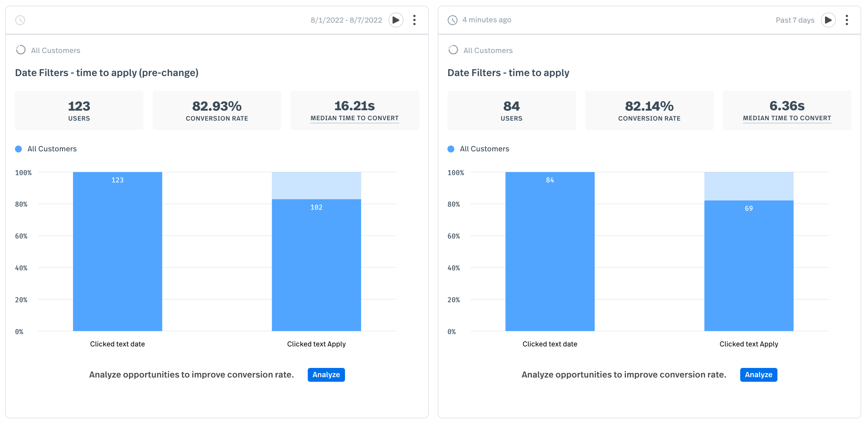868x424 pixels.
Task: Toggle All Customers legend dot on right chart
Action: coord(451,149)
